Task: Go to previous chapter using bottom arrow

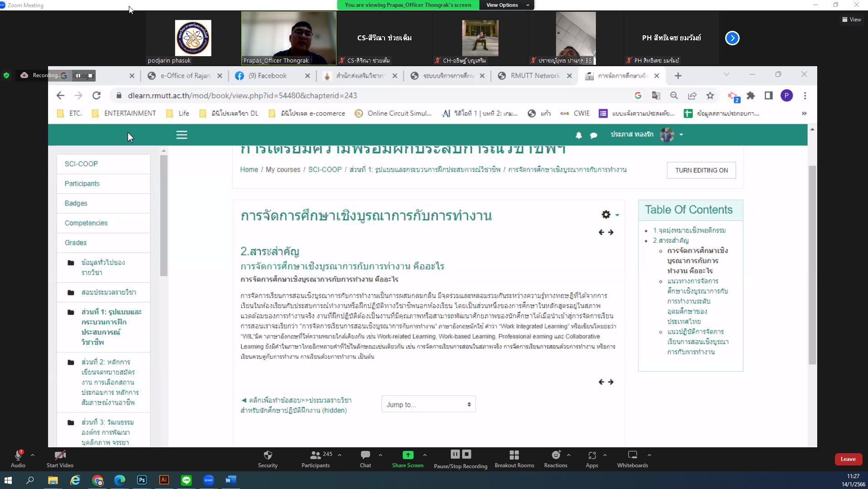Action: (601, 382)
